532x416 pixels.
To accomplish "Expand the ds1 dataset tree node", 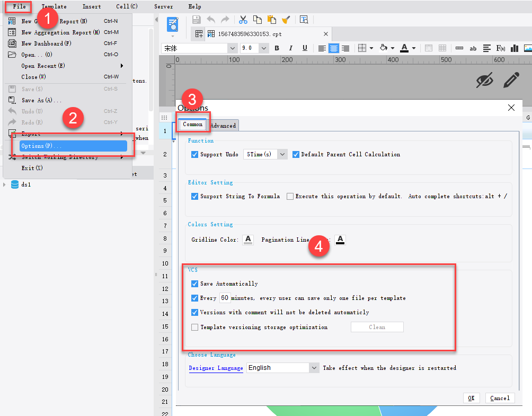I will [x=4, y=184].
